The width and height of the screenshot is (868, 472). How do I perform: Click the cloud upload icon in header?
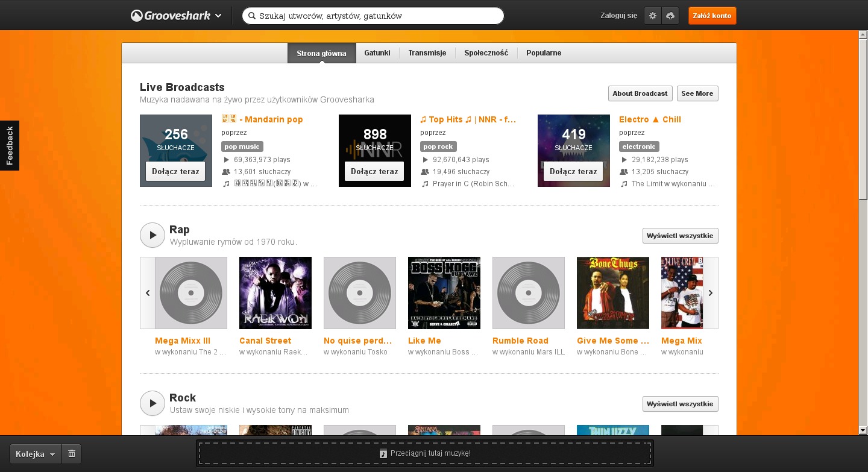(670, 16)
